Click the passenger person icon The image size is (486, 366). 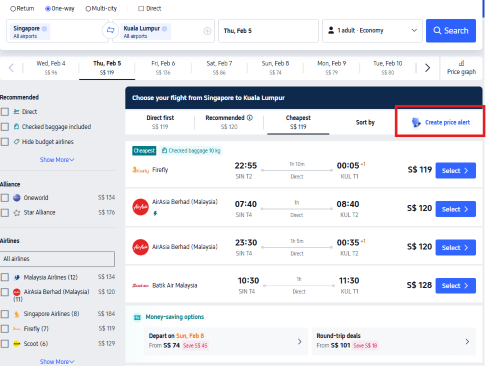(x=331, y=30)
